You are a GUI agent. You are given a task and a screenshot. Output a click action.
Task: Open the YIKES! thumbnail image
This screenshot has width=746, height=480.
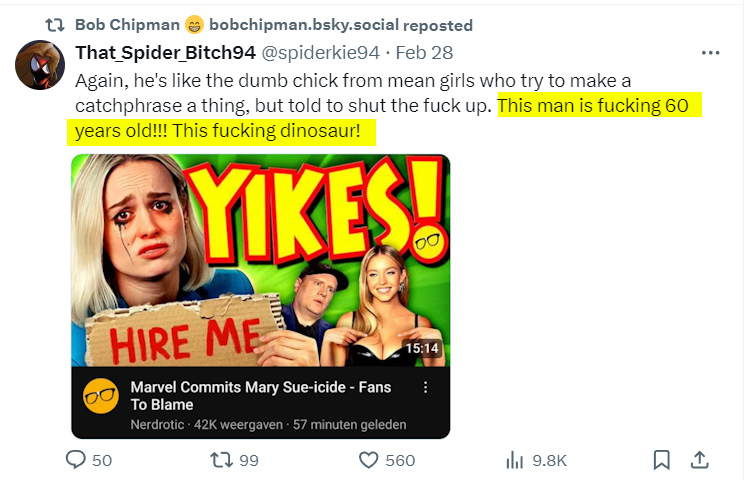261,260
